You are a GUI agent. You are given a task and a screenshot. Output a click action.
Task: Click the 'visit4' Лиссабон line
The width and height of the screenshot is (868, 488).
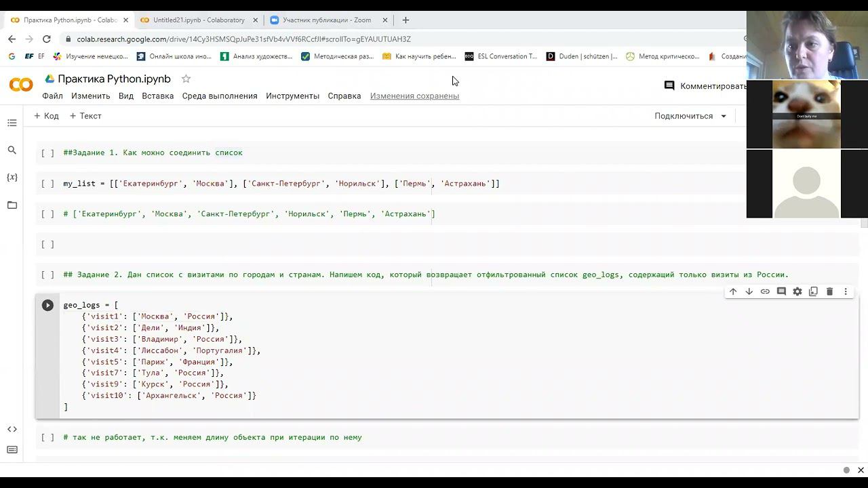point(171,350)
